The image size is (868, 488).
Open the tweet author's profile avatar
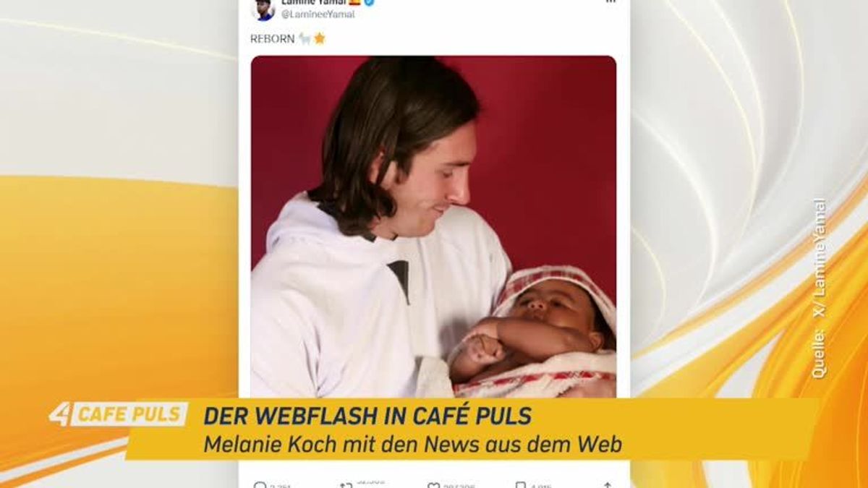pyautogui.click(x=263, y=9)
